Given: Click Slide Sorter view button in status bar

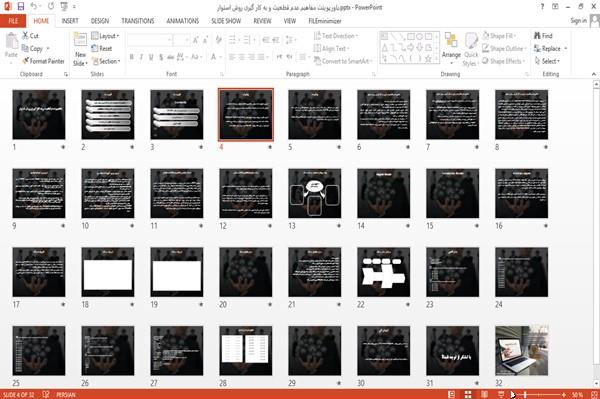Looking at the screenshot, I should (x=468, y=394).
